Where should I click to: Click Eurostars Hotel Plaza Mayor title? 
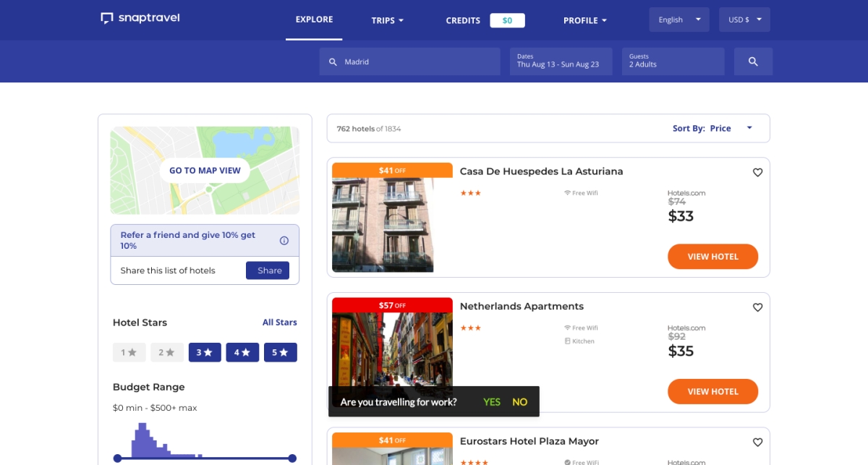529,441
